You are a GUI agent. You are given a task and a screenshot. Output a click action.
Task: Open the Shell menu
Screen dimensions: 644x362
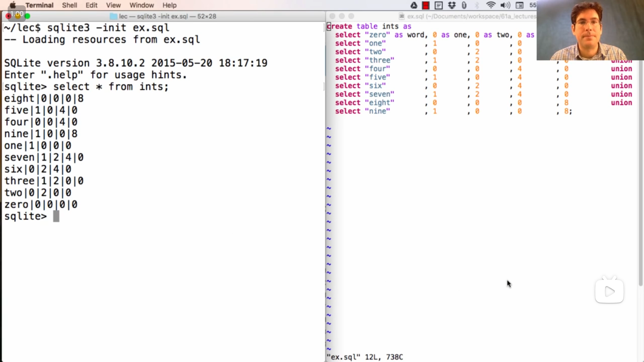(69, 5)
